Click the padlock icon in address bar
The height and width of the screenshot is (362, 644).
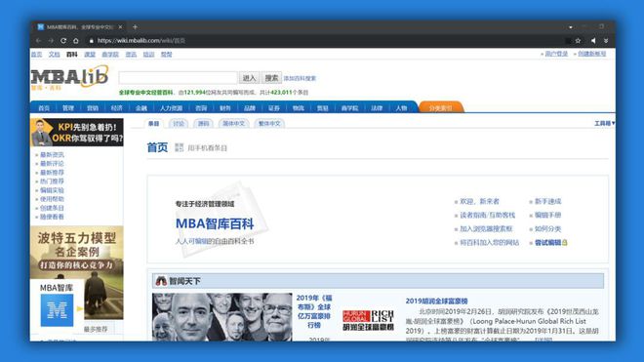pos(91,41)
